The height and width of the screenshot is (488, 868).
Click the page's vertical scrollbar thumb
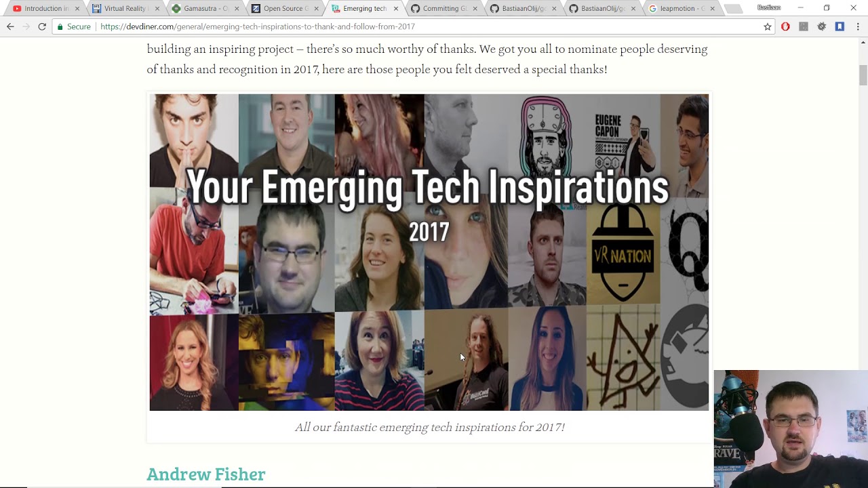[863, 75]
